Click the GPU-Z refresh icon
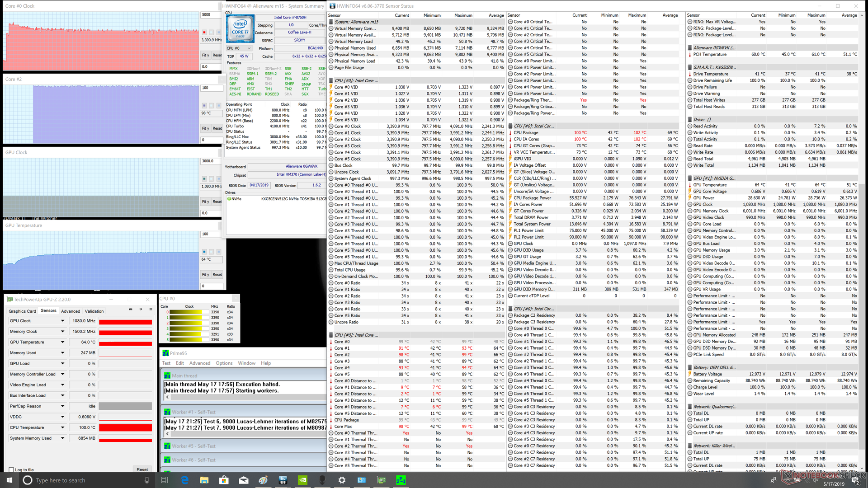The image size is (868, 488). pyautogui.click(x=141, y=310)
